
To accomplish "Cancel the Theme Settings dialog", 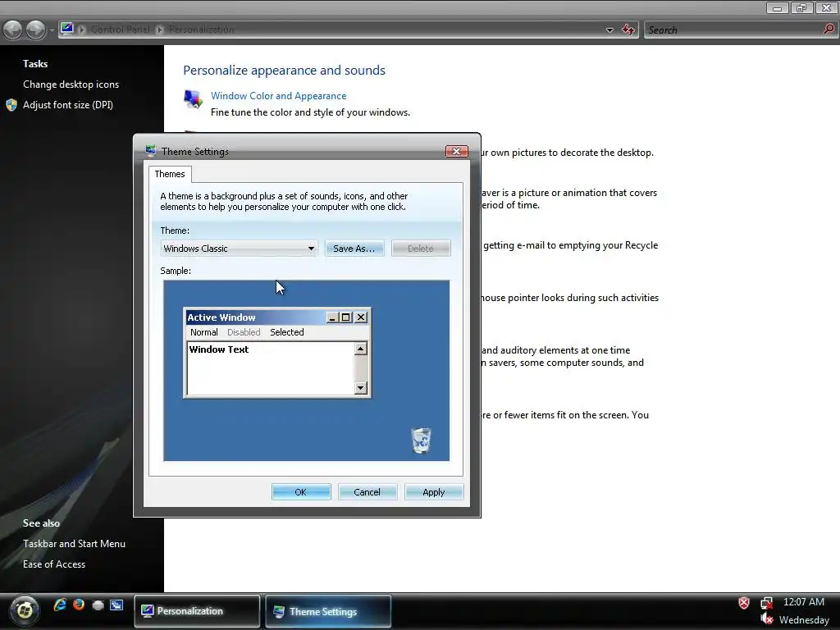I will pyautogui.click(x=367, y=492).
